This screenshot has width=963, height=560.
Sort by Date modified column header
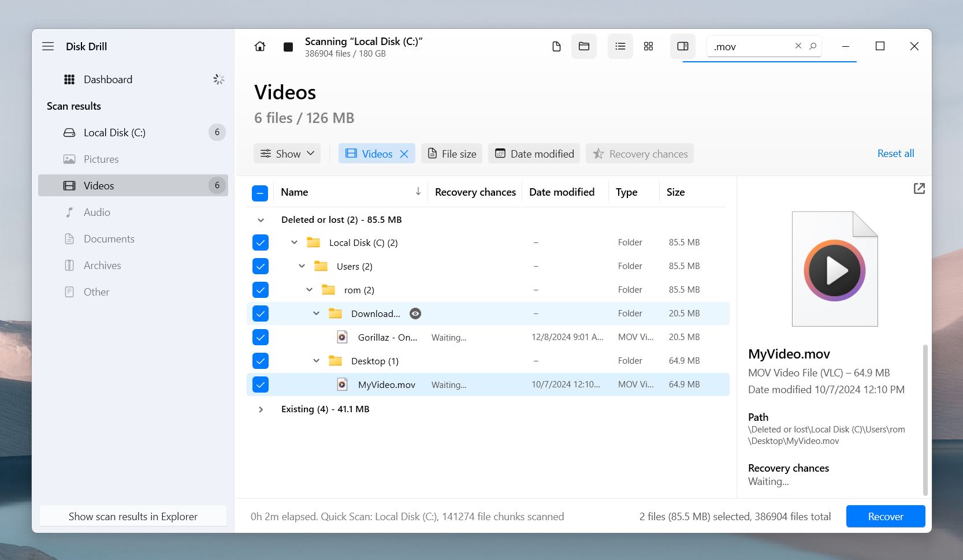(562, 192)
